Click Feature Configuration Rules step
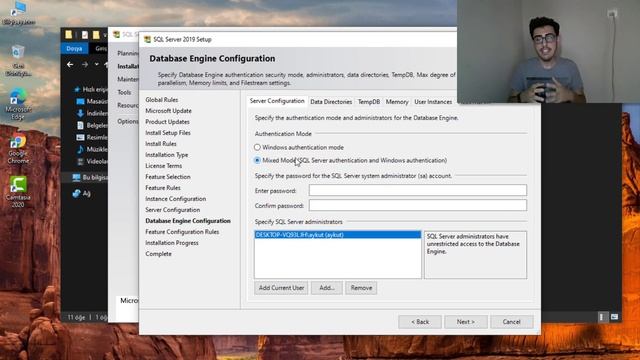640x360 pixels. point(182,232)
